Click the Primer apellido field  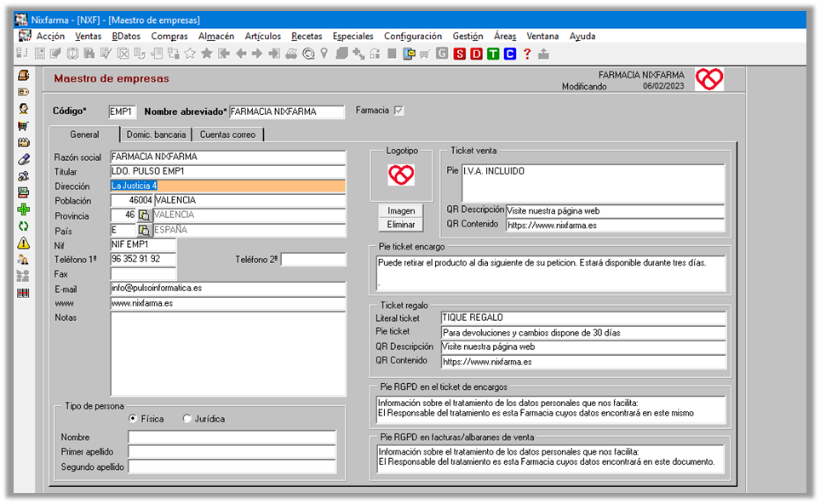(232, 452)
